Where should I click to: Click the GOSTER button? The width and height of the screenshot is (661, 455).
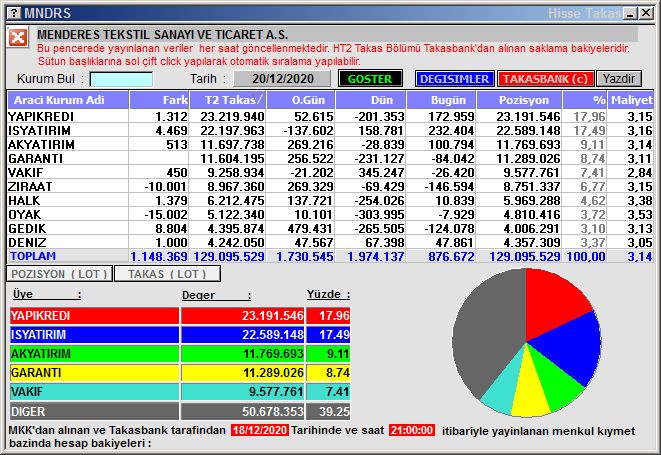pyautogui.click(x=370, y=79)
